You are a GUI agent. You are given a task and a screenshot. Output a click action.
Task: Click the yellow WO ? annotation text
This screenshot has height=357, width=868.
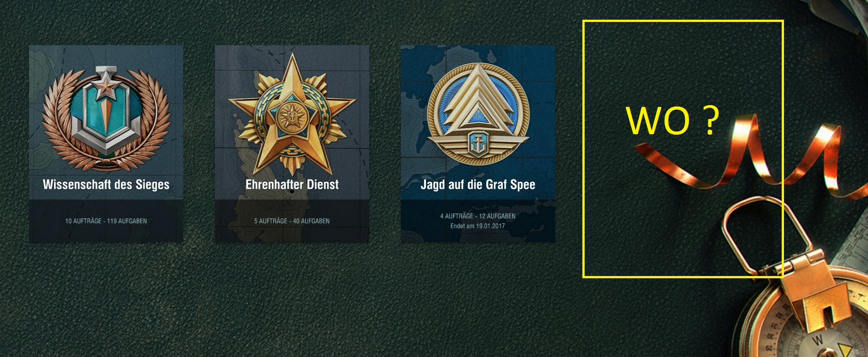(x=672, y=121)
